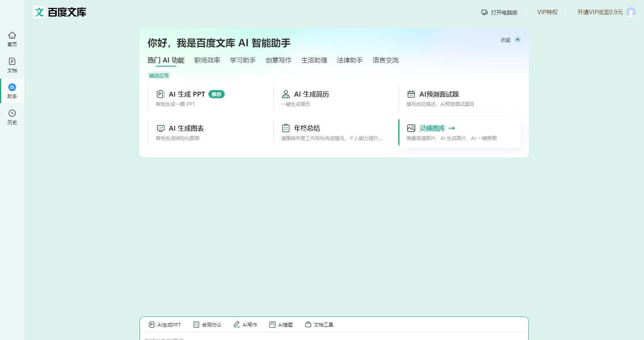This screenshot has height=340, width=644.
Task: Click the PPT icon on the AI 生成 PPT card
Action: pos(160,94)
